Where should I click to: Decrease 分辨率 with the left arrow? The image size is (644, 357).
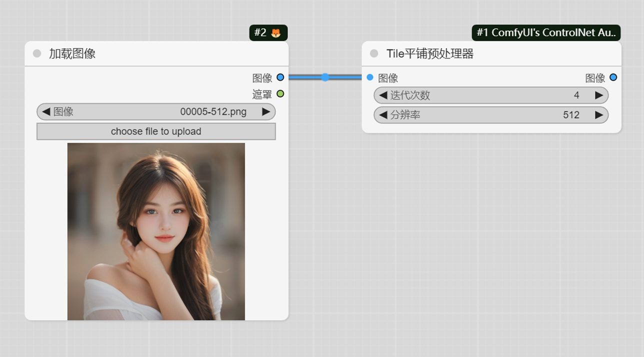click(382, 115)
